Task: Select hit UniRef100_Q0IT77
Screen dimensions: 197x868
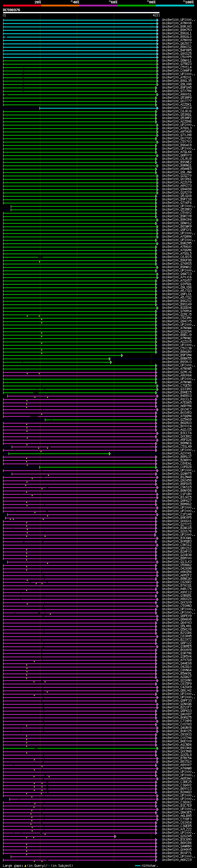Action: click(x=177, y=101)
